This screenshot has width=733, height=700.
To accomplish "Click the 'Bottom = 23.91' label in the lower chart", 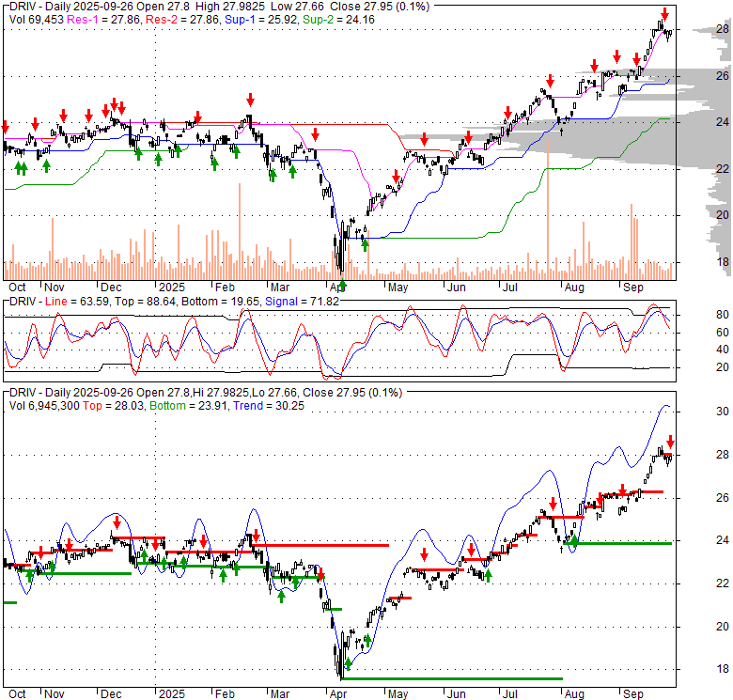I will pos(189,406).
